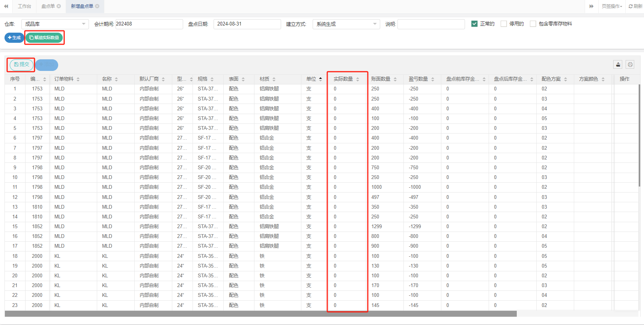Switch to the 工作台 tab
Image resolution: width=644 pixels, height=325 pixels.
(x=24, y=6)
